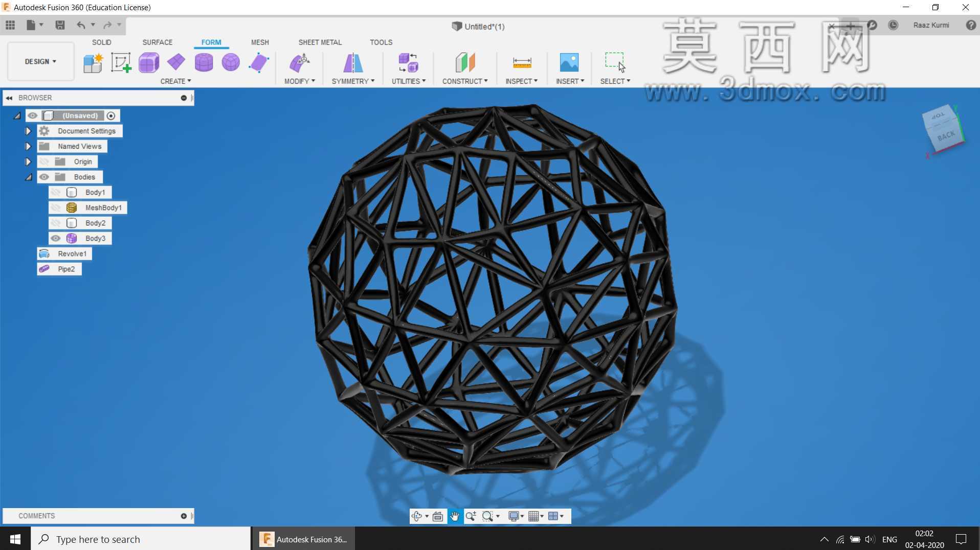
Task: Toggle visibility of the Unsaved root component
Action: [32, 116]
